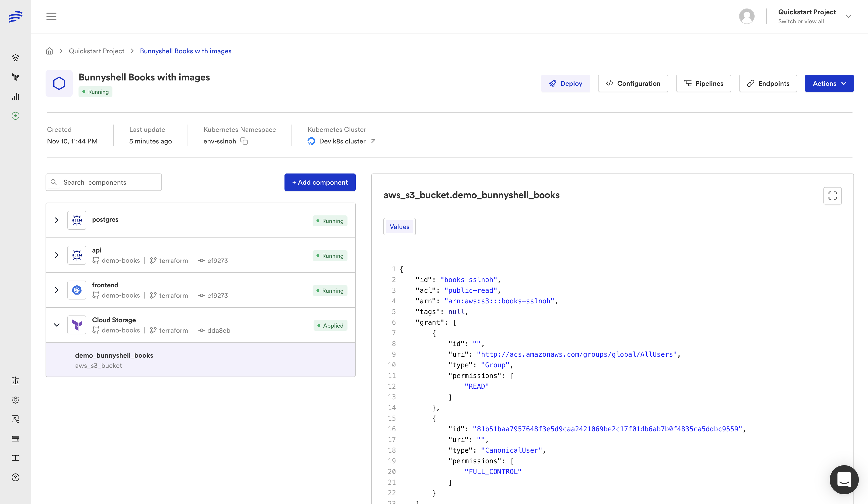Open settings from the sidebar gear
Screen dimensions: 868x504
[16, 400]
